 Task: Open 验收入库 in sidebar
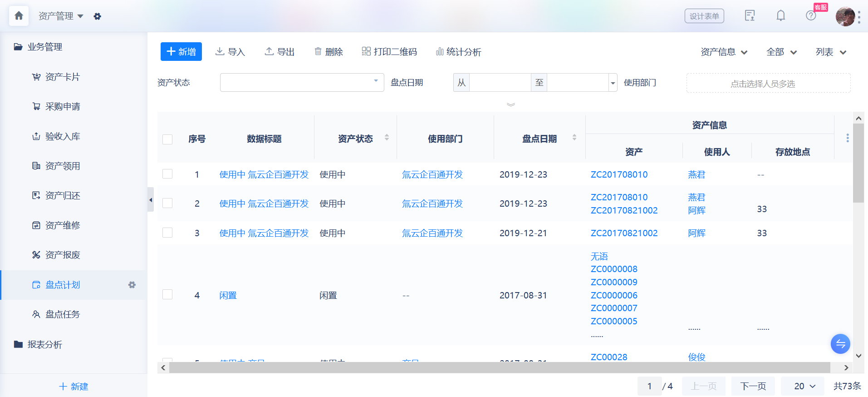tap(63, 136)
